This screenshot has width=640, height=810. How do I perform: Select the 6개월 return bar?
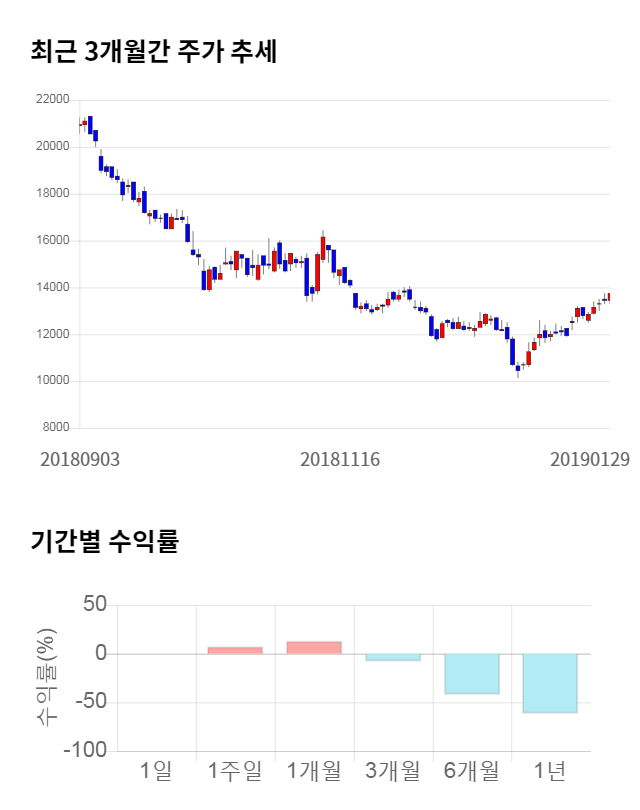pyautogui.click(x=471, y=673)
